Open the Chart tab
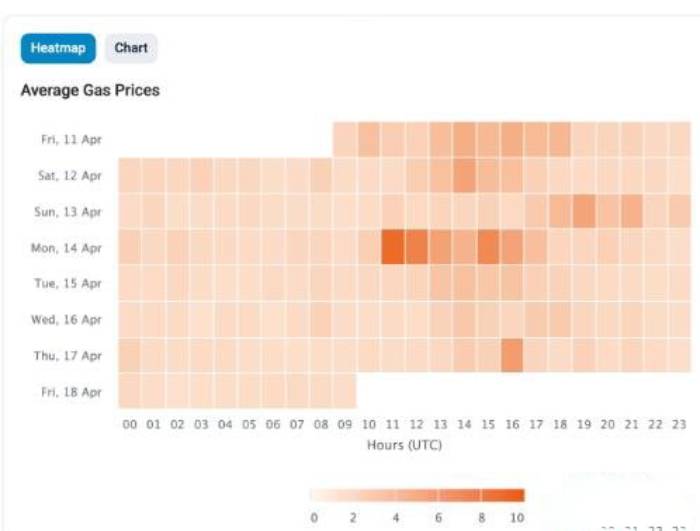Viewport: 700px width, 531px height. pos(131,48)
